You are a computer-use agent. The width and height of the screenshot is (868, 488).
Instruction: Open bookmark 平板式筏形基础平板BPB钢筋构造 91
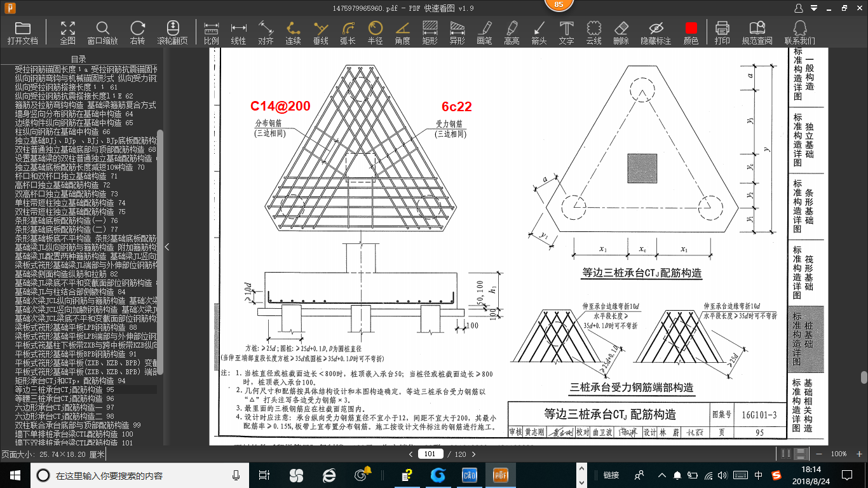coord(76,354)
